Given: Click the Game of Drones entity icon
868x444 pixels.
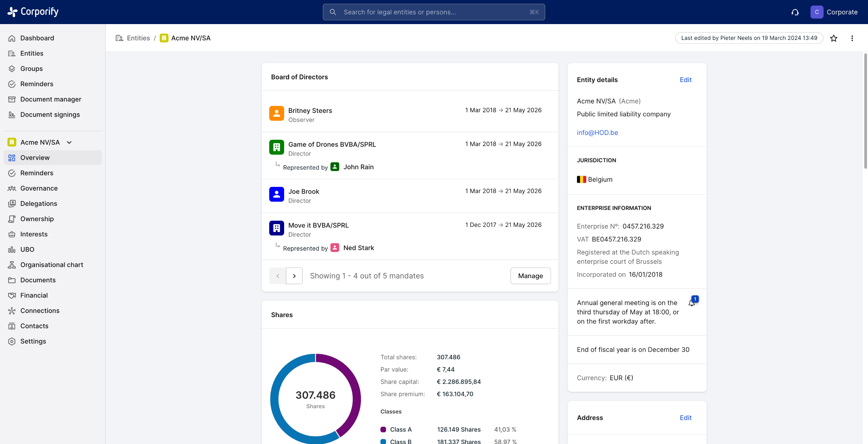Looking at the screenshot, I should 276,147.
